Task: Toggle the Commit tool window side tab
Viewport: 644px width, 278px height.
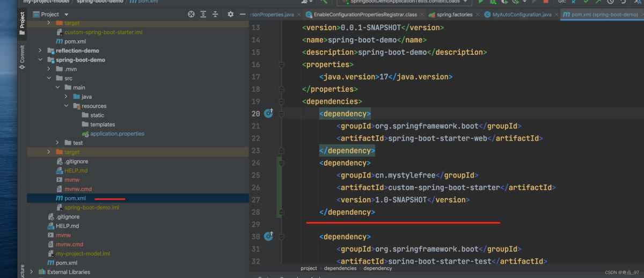Action: [22, 56]
